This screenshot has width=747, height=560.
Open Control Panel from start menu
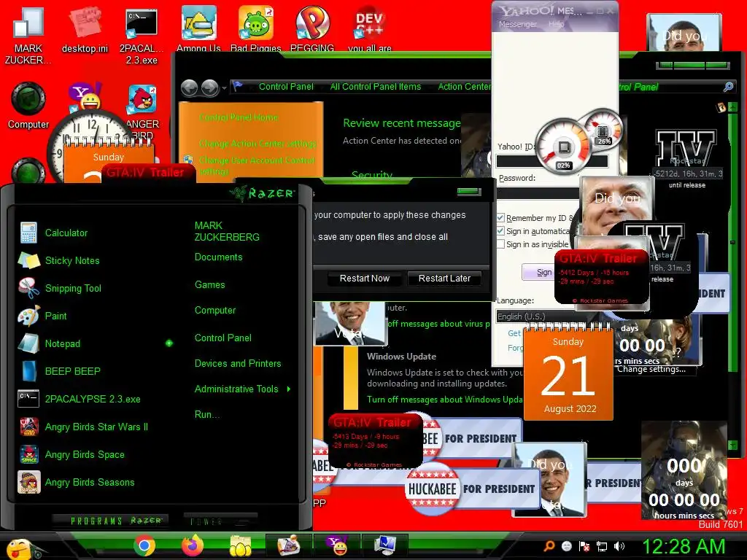pos(223,338)
